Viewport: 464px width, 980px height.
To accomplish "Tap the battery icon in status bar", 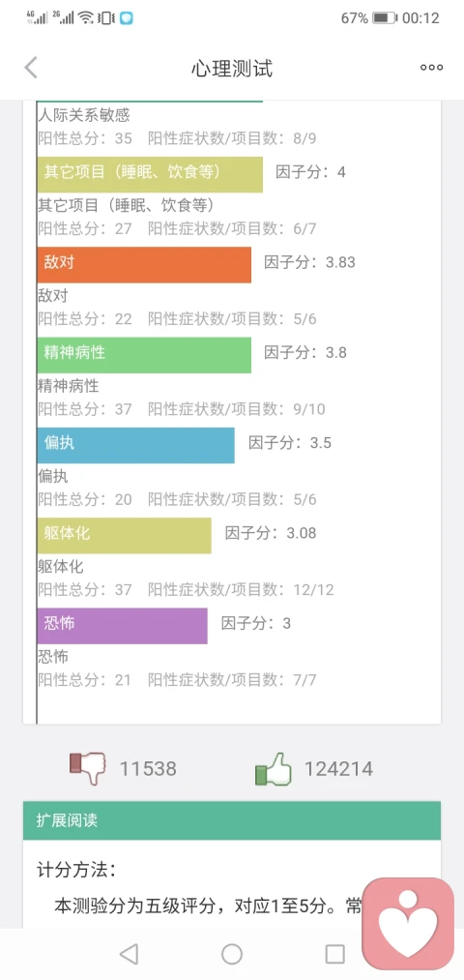I will [x=385, y=18].
